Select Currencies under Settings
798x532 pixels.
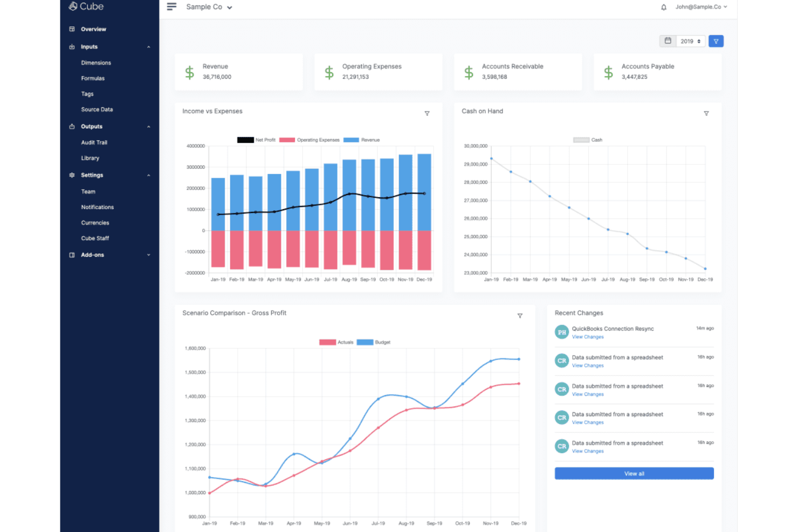[x=95, y=223]
